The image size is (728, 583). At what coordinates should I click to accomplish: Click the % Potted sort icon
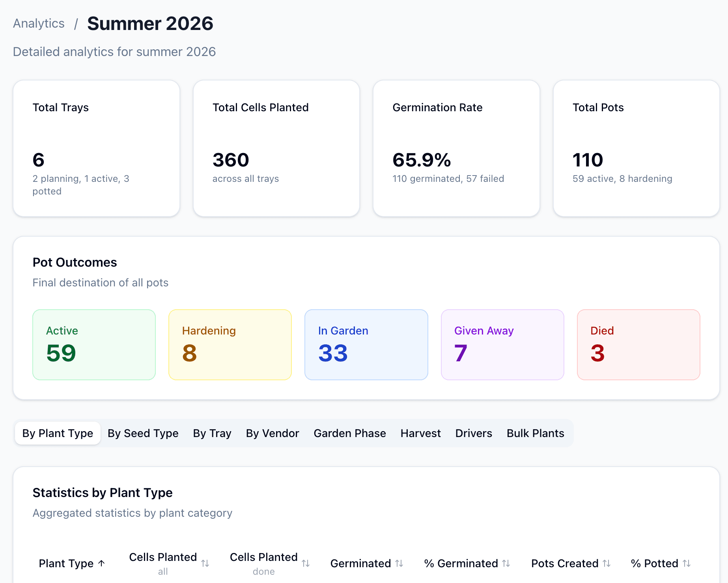(687, 563)
